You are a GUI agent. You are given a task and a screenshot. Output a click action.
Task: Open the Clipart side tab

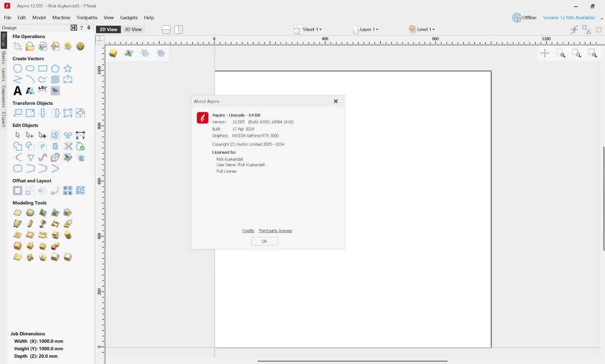pos(3,119)
